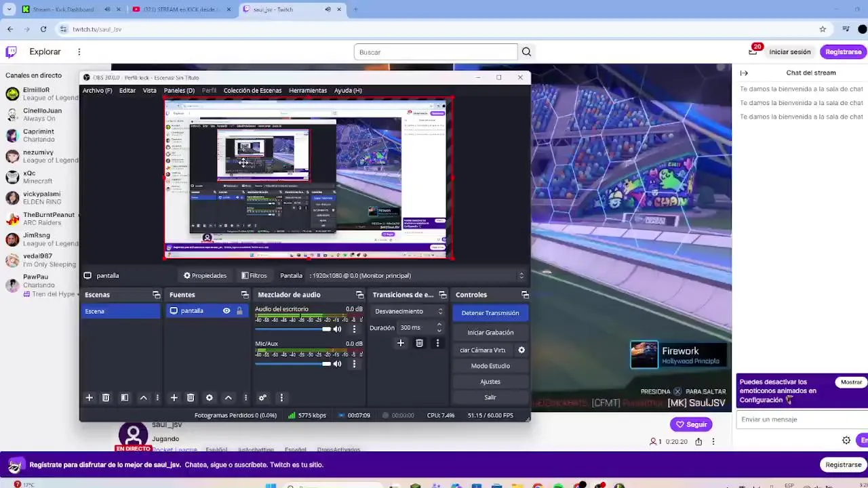Pop out the Fuentes dock
This screenshot has width=868, height=488.
[245, 295]
